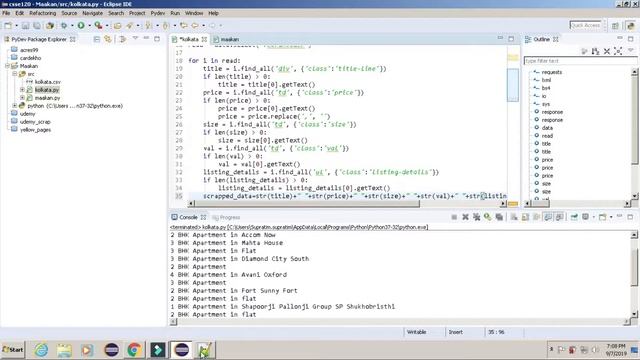Click the Save toolbar icon
The height and width of the screenshot is (360, 640).
(x=25, y=25)
